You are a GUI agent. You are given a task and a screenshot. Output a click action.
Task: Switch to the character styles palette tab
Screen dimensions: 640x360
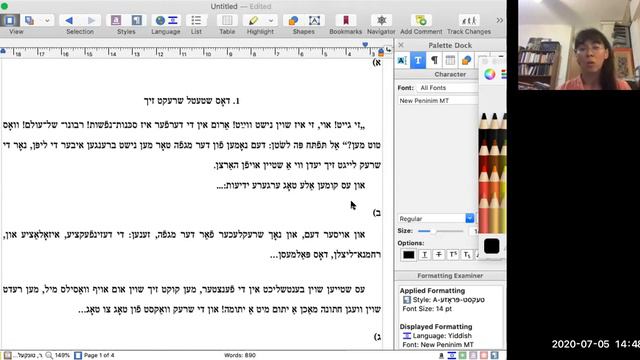click(x=402, y=60)
